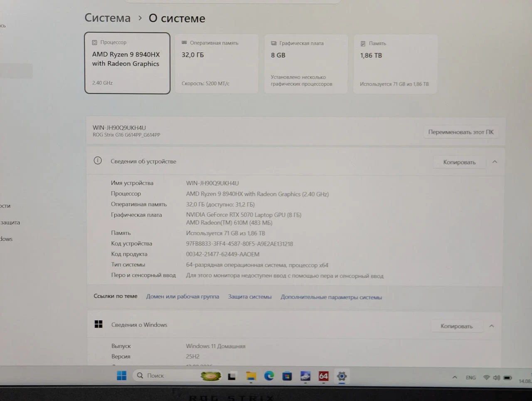Click the battery tray icon
The width and height of the screenshot is (532, 401).
[x=507, y=378]
